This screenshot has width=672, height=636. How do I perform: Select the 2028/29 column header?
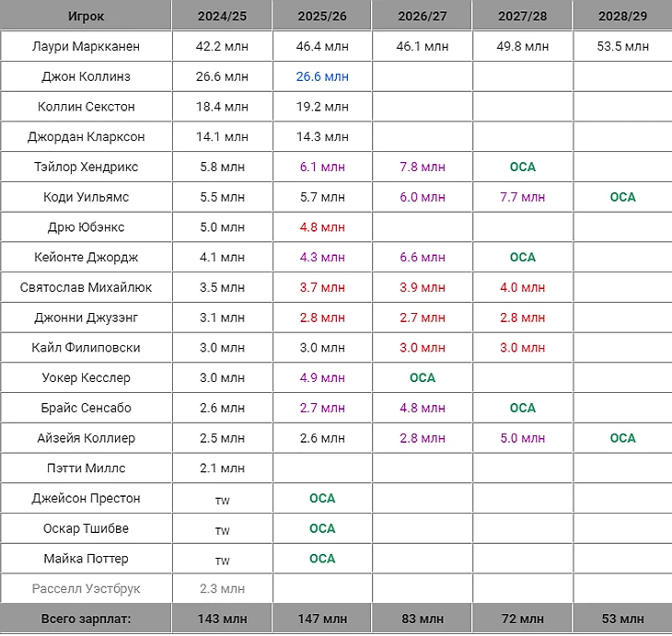pos(621,17)
